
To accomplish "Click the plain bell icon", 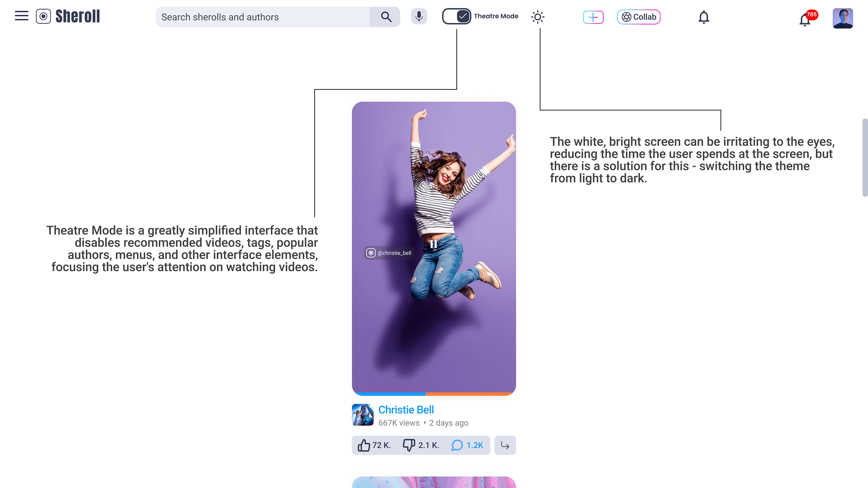I will click(x=704, y=17).
